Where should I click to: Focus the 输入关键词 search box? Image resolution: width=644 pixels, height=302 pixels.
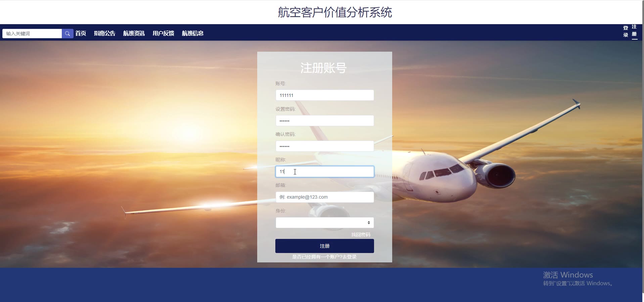32,34
